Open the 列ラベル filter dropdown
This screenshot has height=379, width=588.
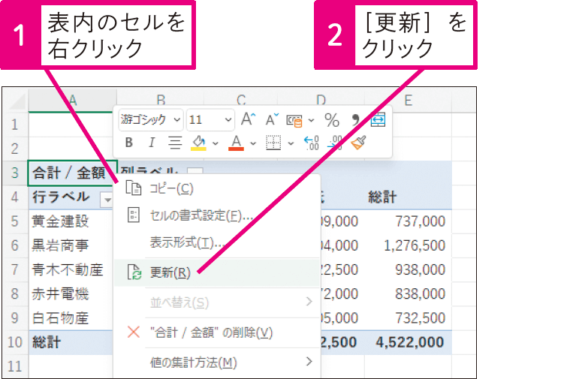click(x=194, y=172)
